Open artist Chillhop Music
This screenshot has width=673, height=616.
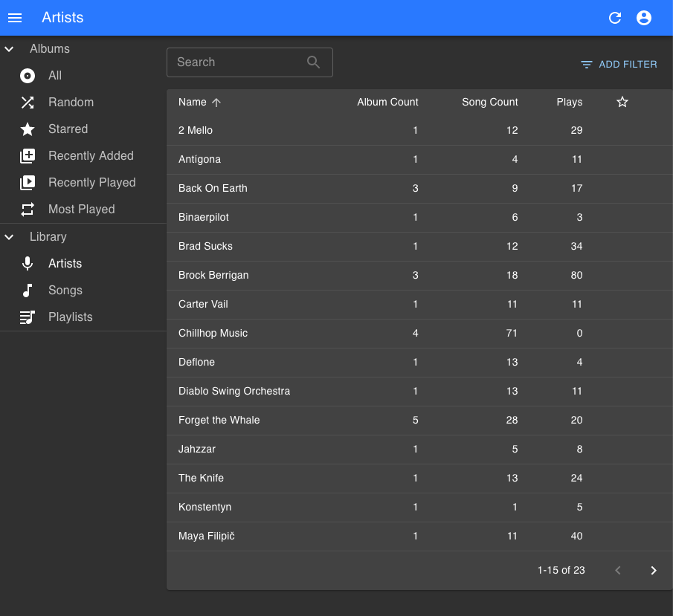(x=419, y=334)
